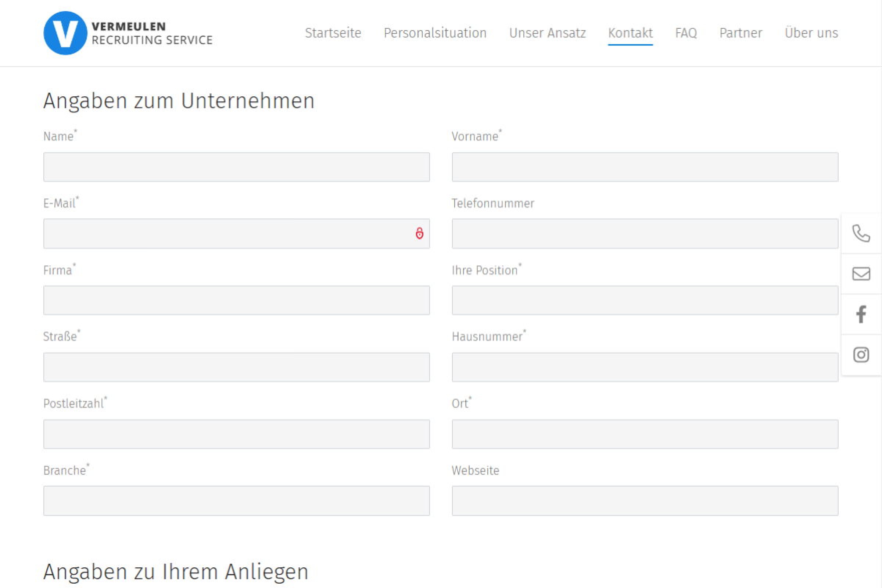Image resolution: width=882 pixels, height=588 pixels.
Task: Focus the Telefonnummer input field
Action: click(645, 234)
